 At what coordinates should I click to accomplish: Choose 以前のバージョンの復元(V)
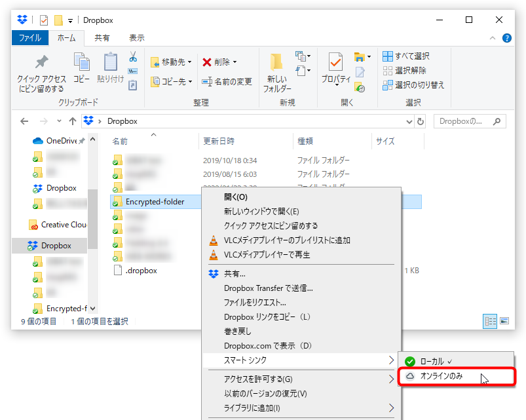click(301, 394)
